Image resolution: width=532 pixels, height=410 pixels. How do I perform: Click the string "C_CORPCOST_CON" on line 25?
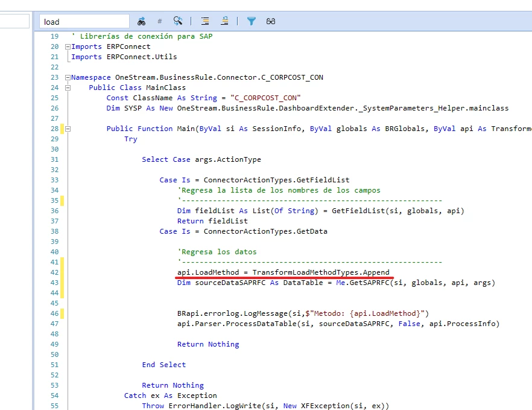(265, 98)
